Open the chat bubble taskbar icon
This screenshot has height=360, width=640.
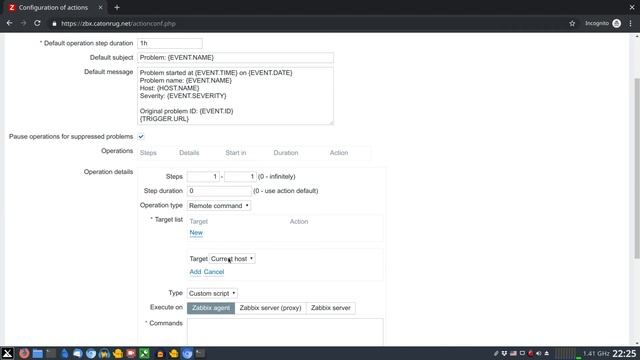78,353
